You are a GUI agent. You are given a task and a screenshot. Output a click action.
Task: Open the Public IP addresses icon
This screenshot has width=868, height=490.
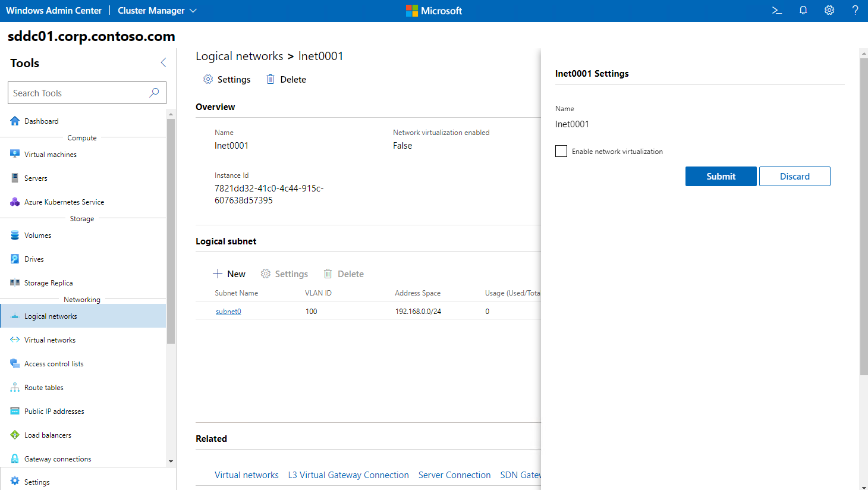click(15, 411)
